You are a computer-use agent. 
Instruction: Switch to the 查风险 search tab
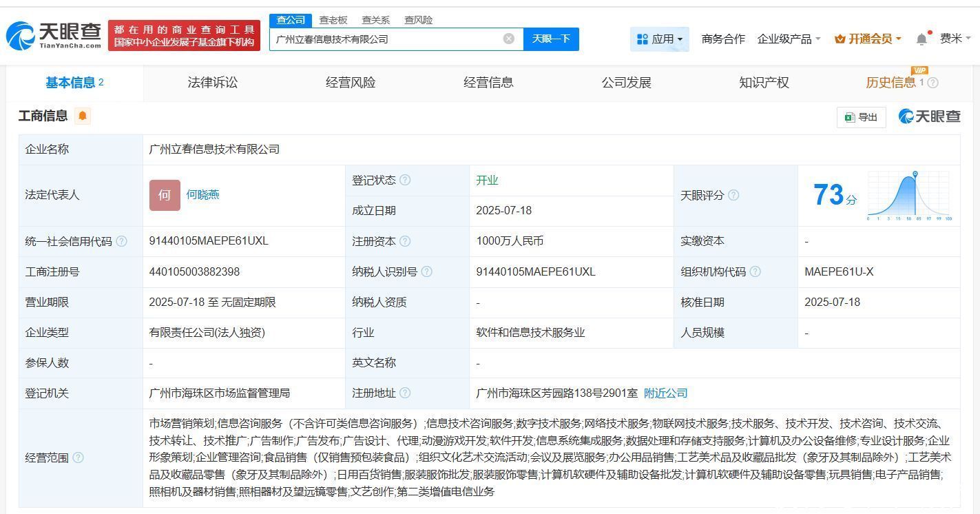click(419, 20)
